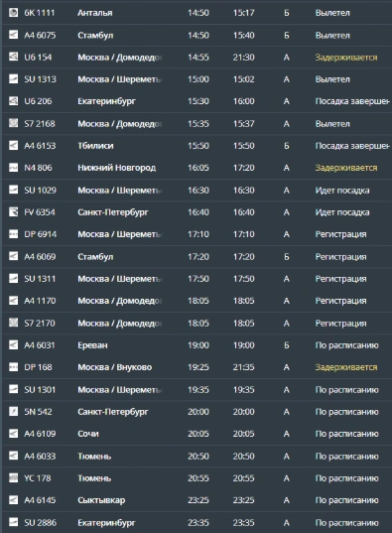Select flight number A4 6075
Image resolution: width=392 pixels, height=533 pixels.
pos(40,36)
